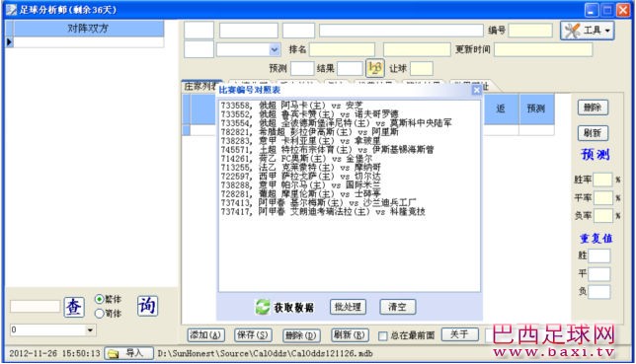Select the 简体 radio button
This screenshot has height=364, width=636.
pyautogui.click(x=100, y=314)
